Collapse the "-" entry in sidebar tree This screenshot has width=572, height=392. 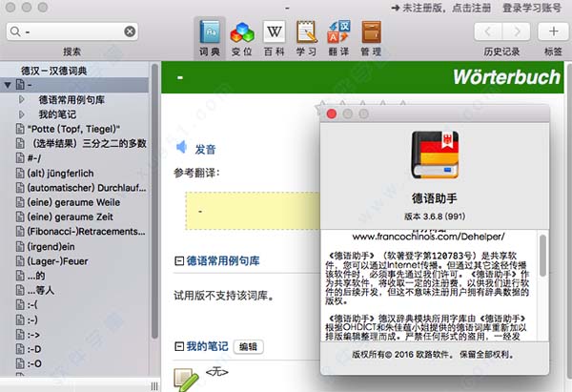pos(8,85)
